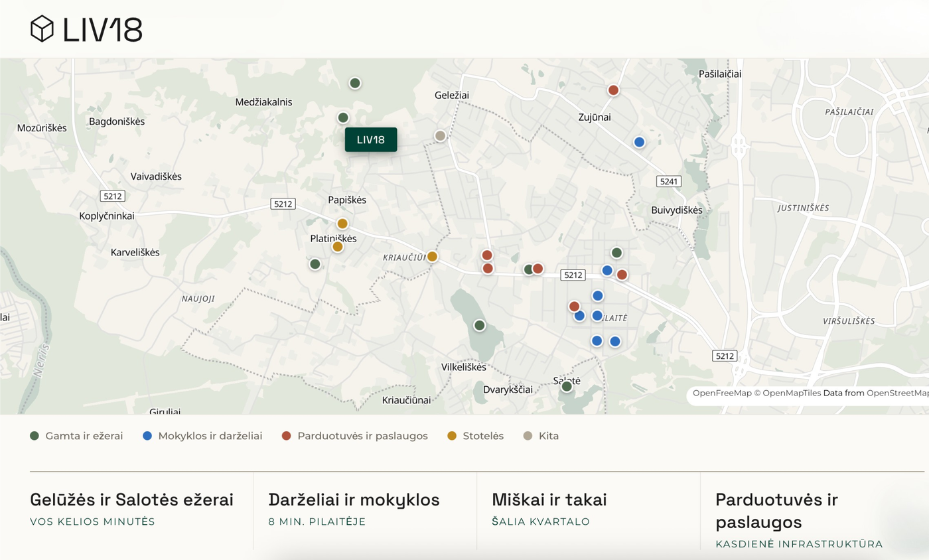
Task: Click the topmost green marker above Medžiakalnis
Action: (355, 83)
